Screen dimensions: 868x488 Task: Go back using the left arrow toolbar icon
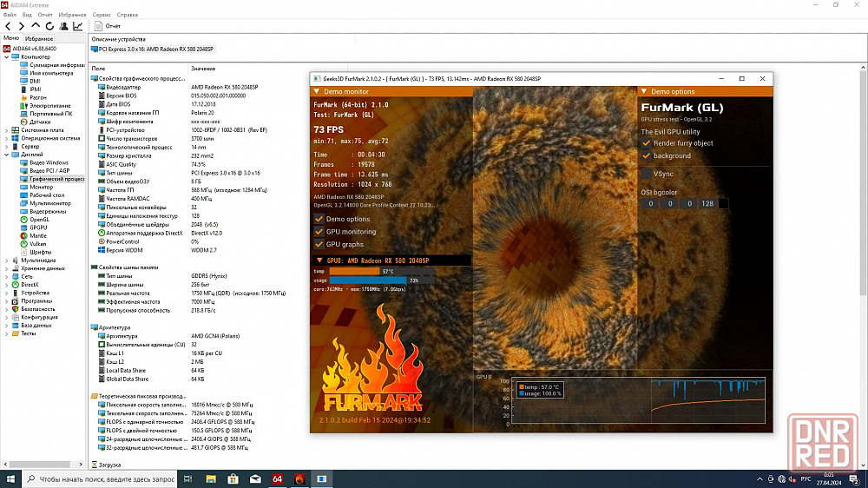(8, 26)
